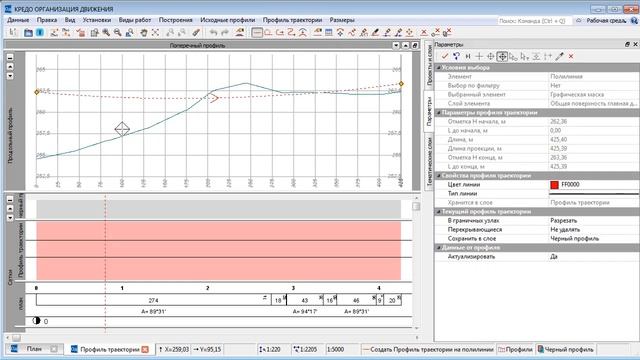
Task: Open Перекрывающиеся value Не удалять
Action: (x=594, y=229)
